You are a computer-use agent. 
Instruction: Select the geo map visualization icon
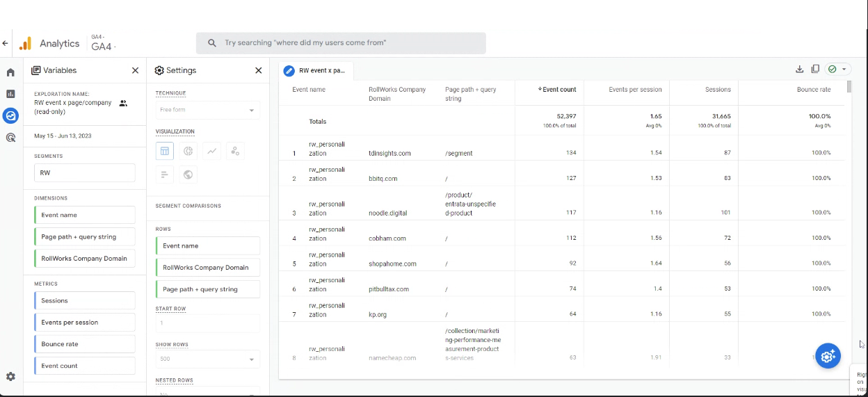pos(188,175)
